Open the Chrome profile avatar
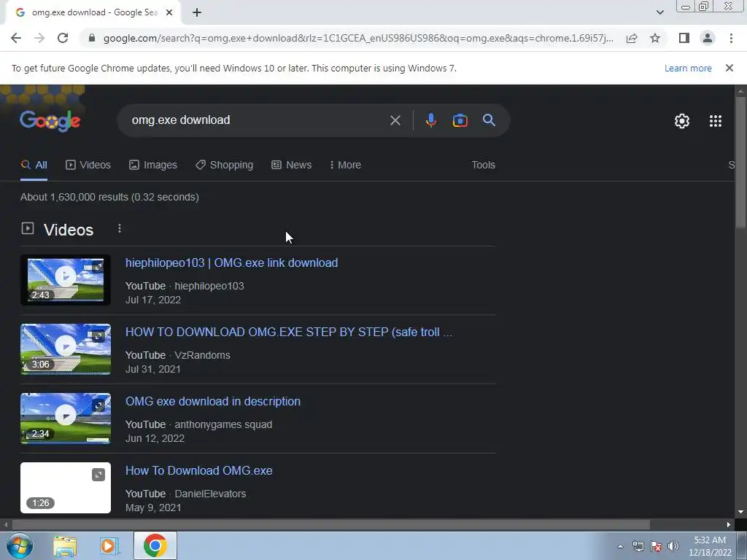Image resolution: width=747 pixels, height=560 pixels. click(x=708, y=38)
